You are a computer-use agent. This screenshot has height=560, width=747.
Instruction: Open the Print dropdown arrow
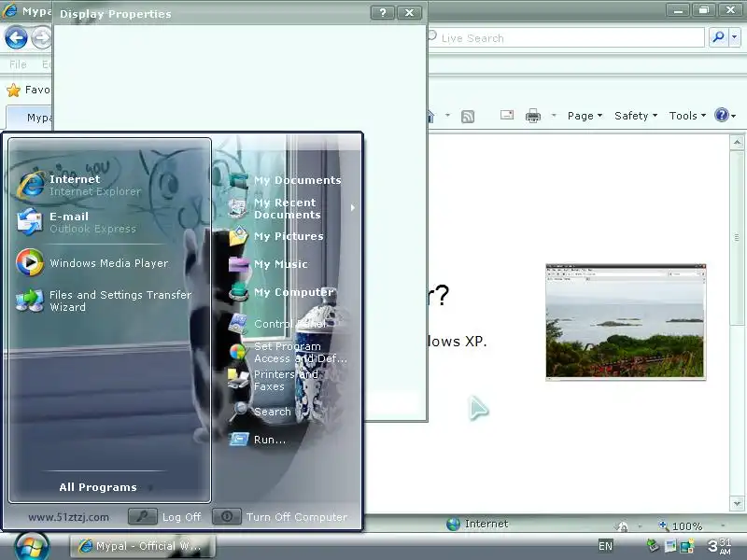coord(554,115)
